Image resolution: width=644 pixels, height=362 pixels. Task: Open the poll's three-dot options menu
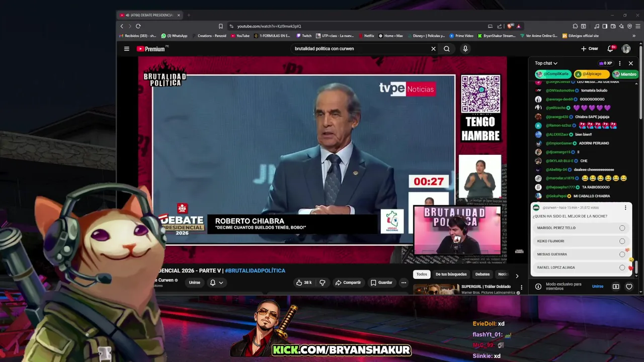coord(625,208)
